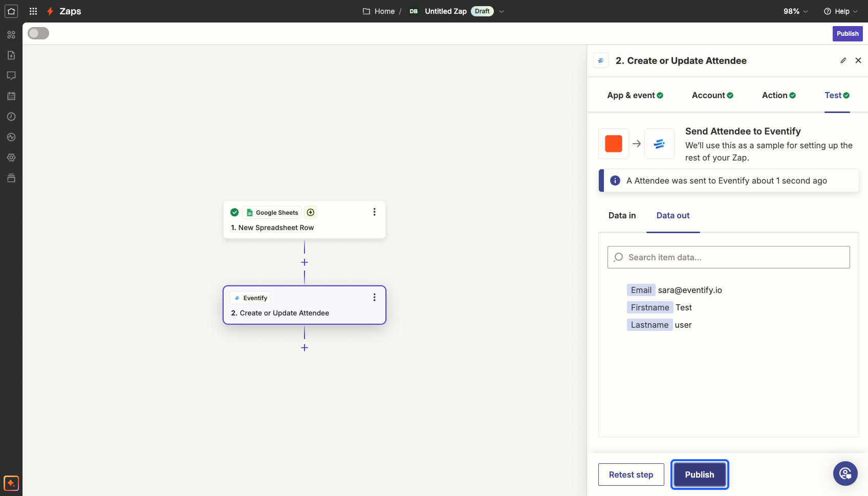Screen dimensions: 868x496
Task: Click the orange Zaps lightning bolt logo
Action: 50,11
